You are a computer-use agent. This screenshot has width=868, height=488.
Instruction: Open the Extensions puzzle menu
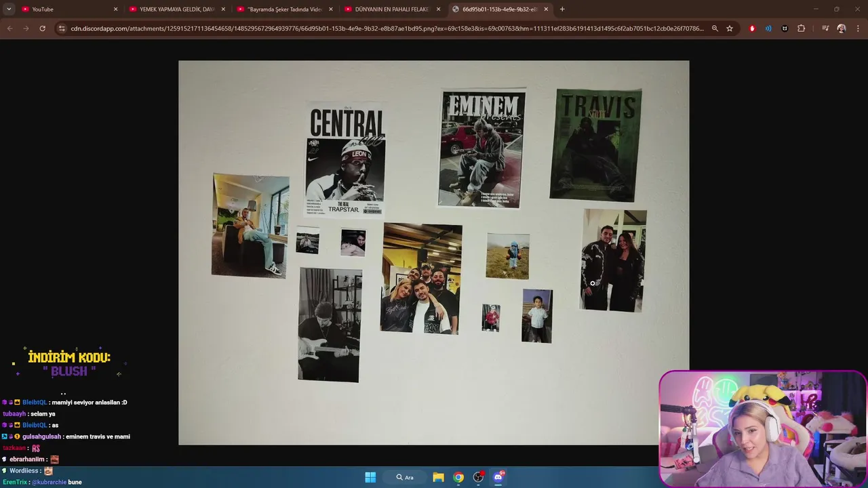click(x=802, y=28)
